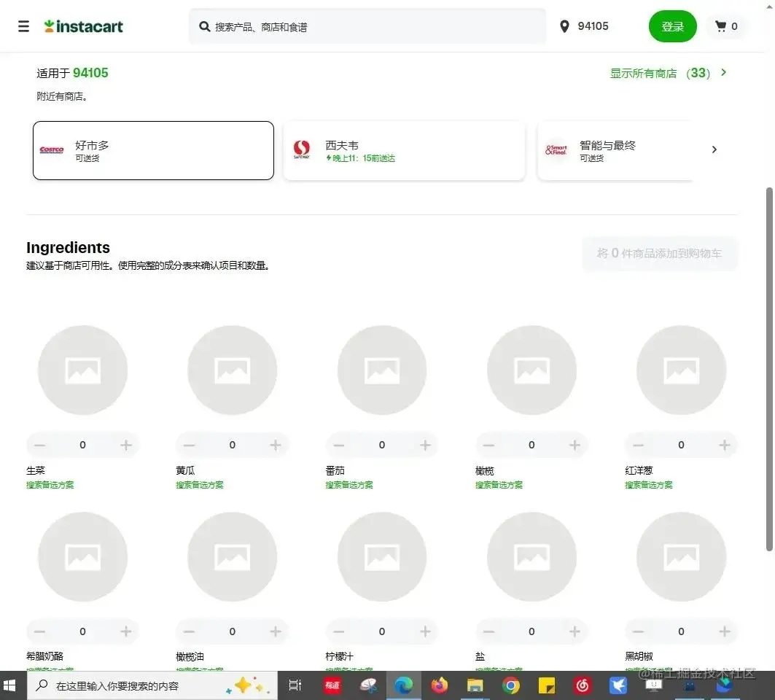Viewport: 775px width, 700px height.
Task: Select the 好市多 Costco store card
Action: click(x=153, y=150)
